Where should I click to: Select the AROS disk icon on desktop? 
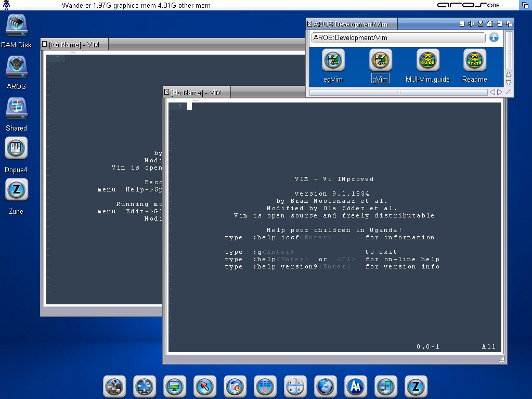click(x=16, y=68)
